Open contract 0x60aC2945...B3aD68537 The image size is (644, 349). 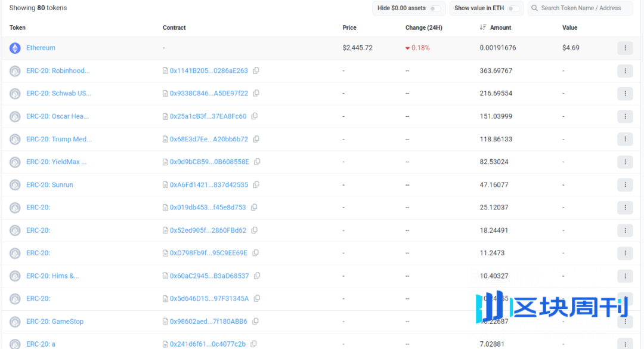tap(209, 276)
